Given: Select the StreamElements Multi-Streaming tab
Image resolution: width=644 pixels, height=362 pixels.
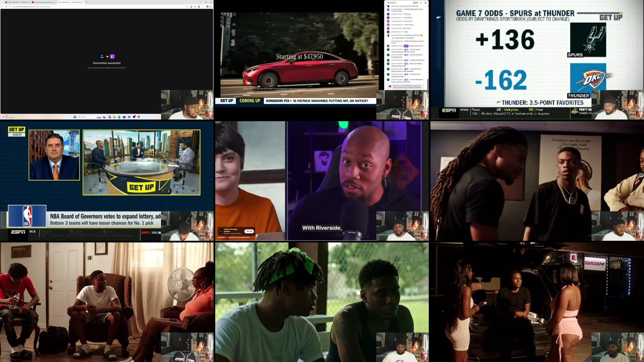Looking at the screenshot, I should 71,2.
